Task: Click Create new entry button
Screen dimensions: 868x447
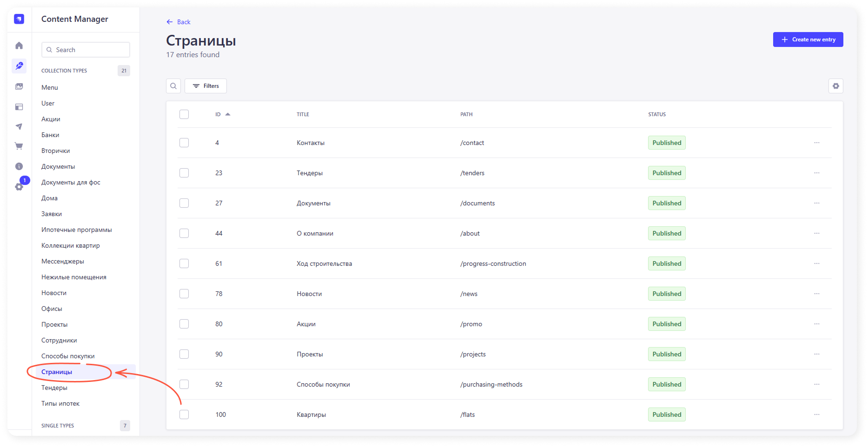Action: tap(808, 39)
